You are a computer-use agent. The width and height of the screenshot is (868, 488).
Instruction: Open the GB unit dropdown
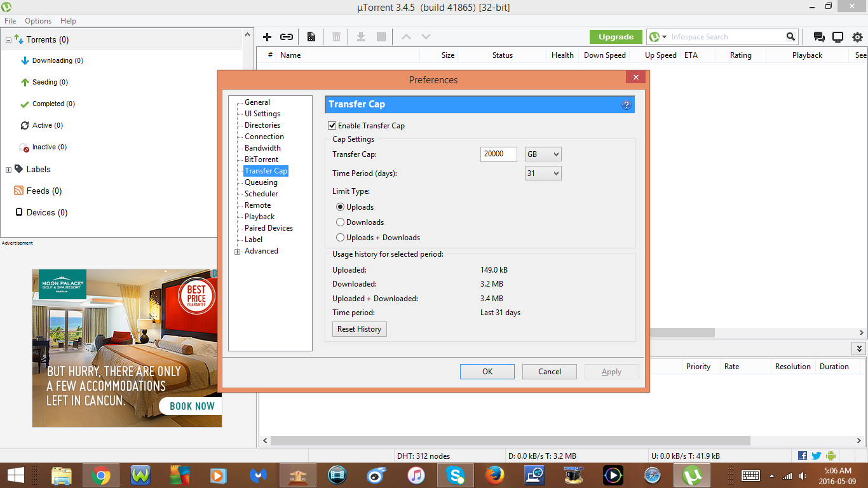[543, 154]
